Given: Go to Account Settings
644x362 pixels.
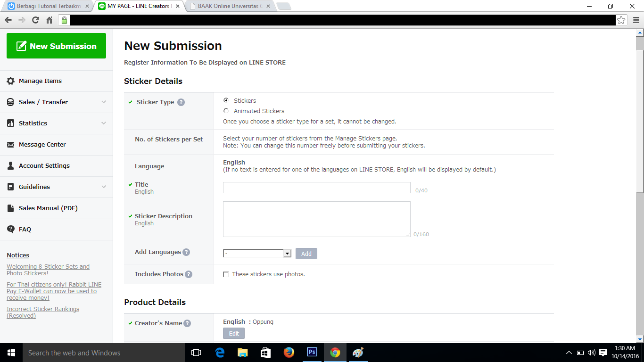Looking at the screenshot, I should pos(44,166).
